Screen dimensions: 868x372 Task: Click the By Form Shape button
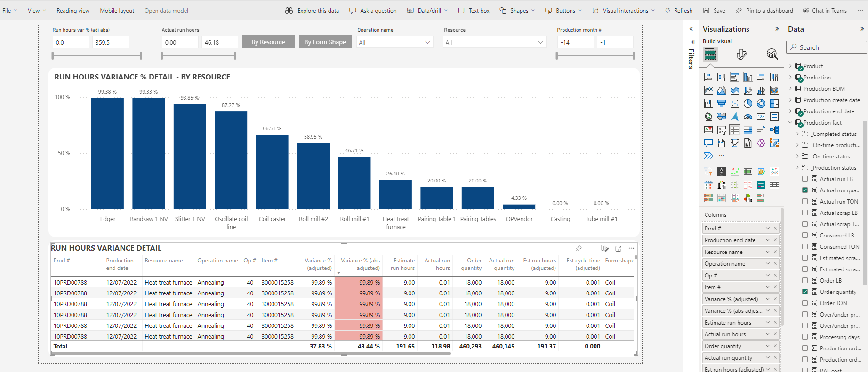click(x=325, y=42)
